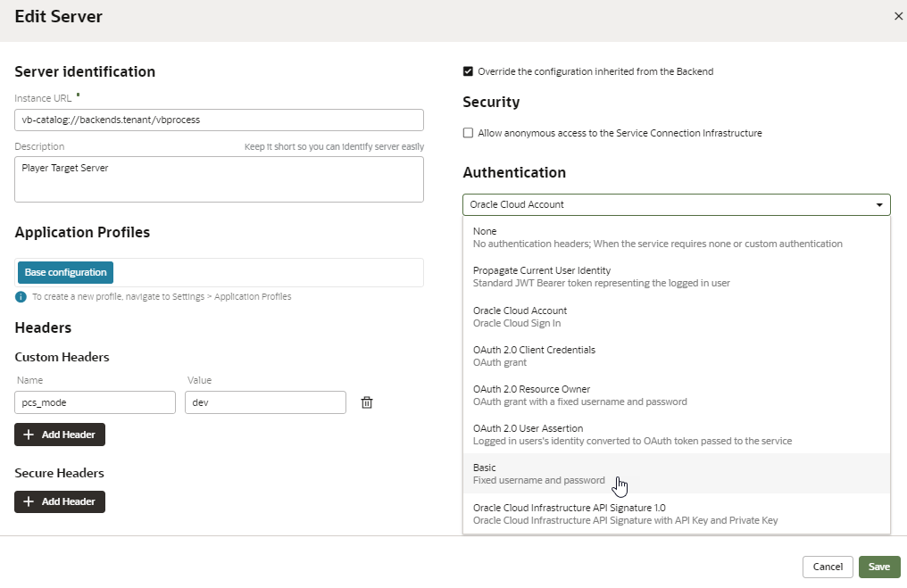This screenshot has width=907, height=588.
Task: Add a new secure header
Action: coord(60,501)
